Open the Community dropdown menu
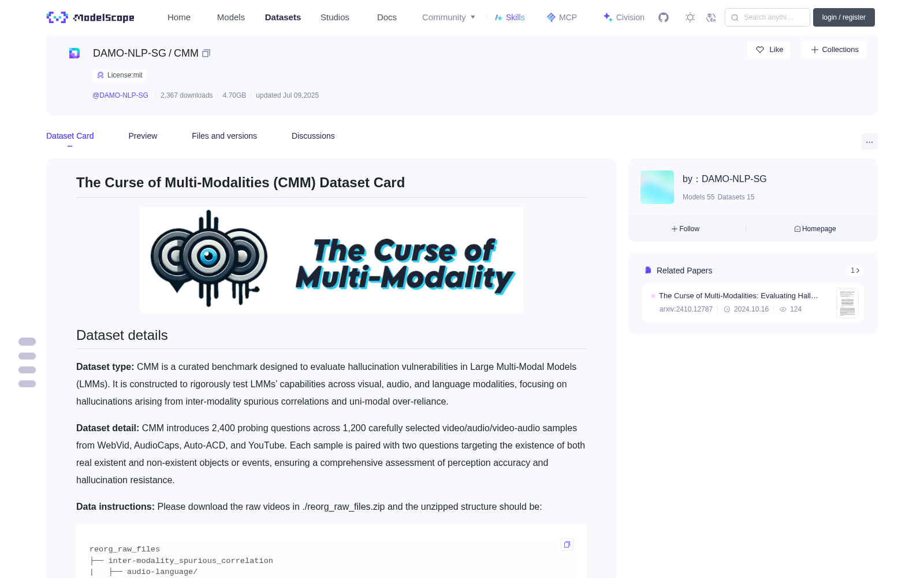 [x=449, y=17]
